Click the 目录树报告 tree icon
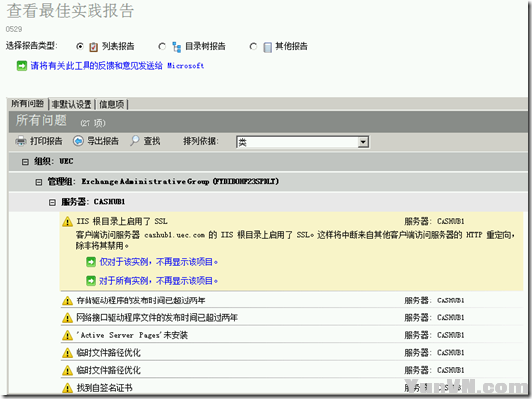 pyautogui.click(x=176, y=47)
